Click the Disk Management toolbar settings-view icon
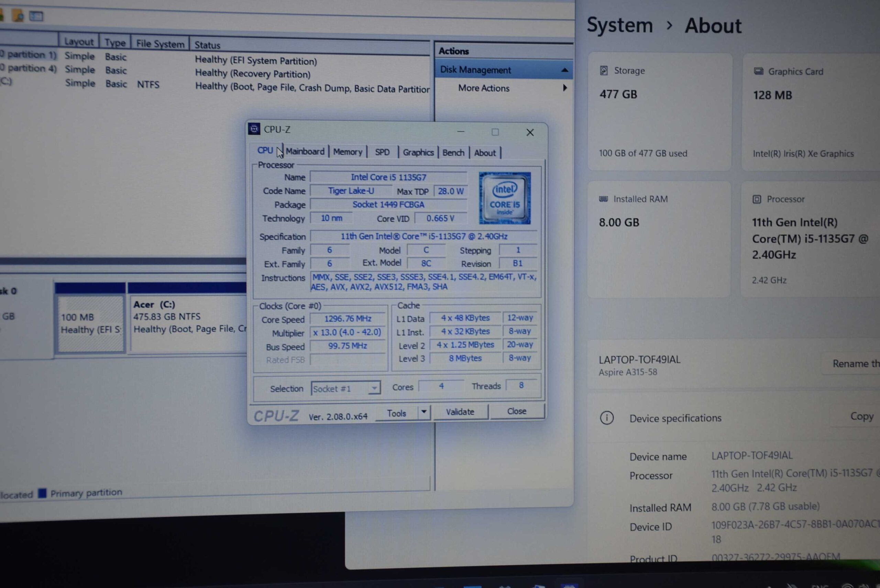The image size is (880, 588). pos(36,16)
